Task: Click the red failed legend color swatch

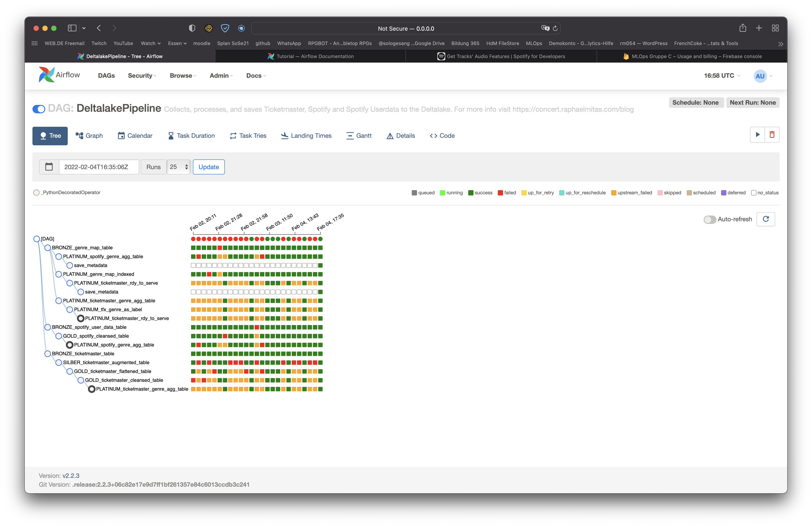Action: pyautogui.click(x=500, y=193)
